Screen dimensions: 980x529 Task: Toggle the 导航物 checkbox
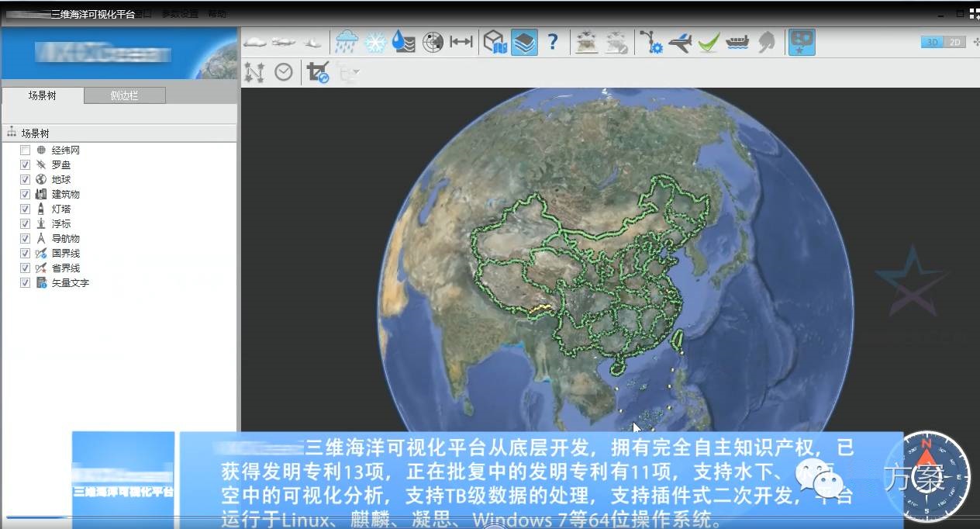(x=26, y=239)
